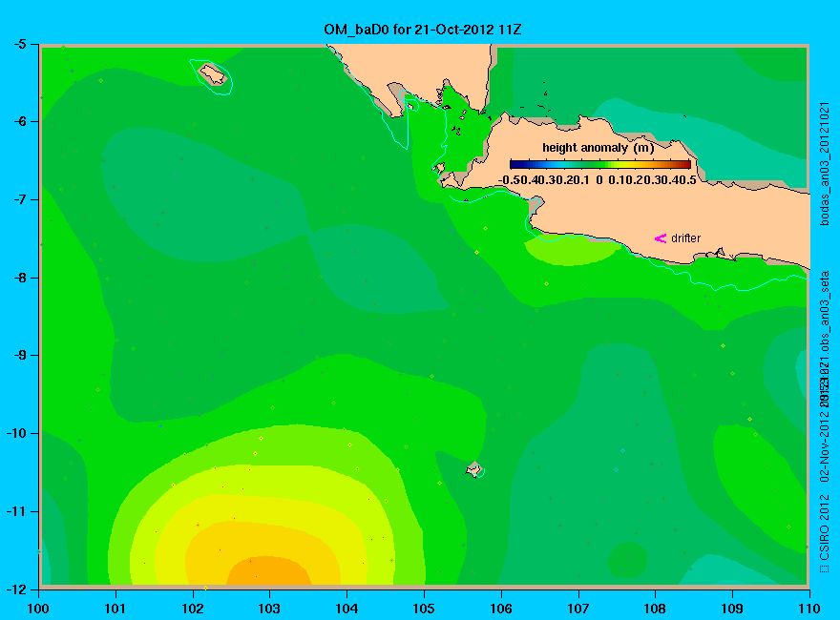Click the bodas_an03_20121021 vertical label
The height and width of the screenshot is (620, 840).
[825, 163]
